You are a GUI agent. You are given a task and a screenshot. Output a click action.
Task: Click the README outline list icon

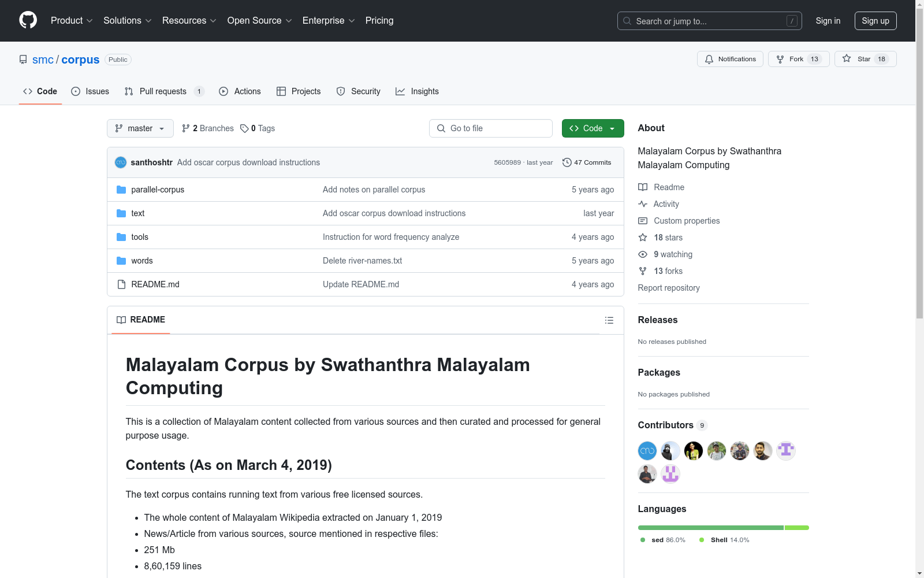point(609,320)
